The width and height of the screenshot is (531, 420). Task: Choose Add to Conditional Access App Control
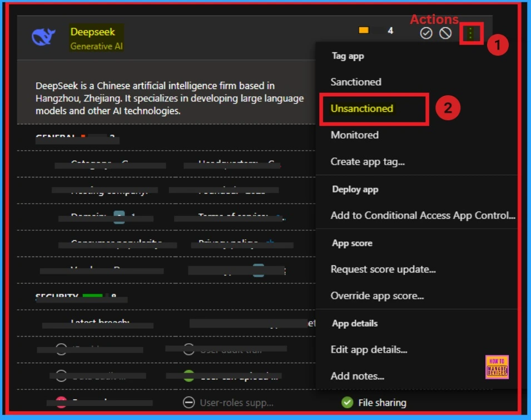[x=423, y=215]
